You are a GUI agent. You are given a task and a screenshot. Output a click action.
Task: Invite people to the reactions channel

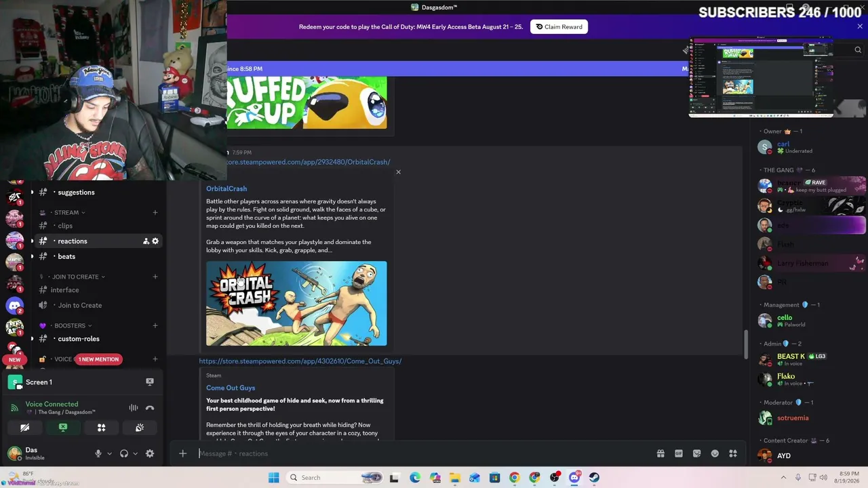pos(146,241)
